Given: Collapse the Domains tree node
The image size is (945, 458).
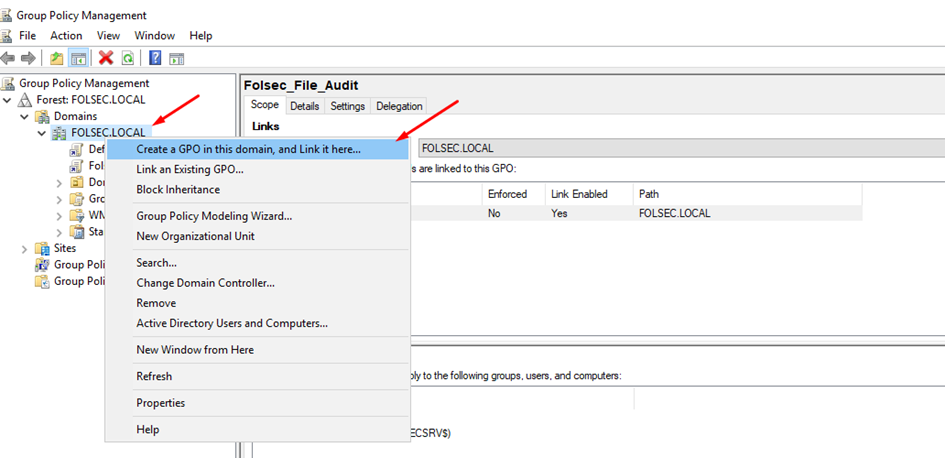Looking at the screenshot, I should tap(25, 116).
